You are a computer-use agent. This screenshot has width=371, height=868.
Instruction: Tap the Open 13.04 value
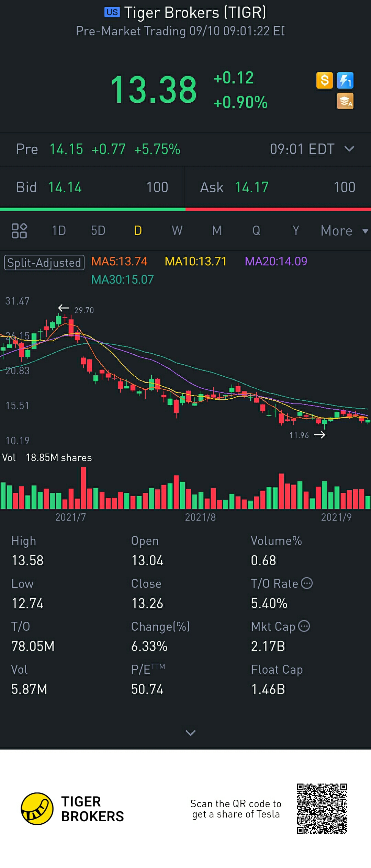coord(147,560)
